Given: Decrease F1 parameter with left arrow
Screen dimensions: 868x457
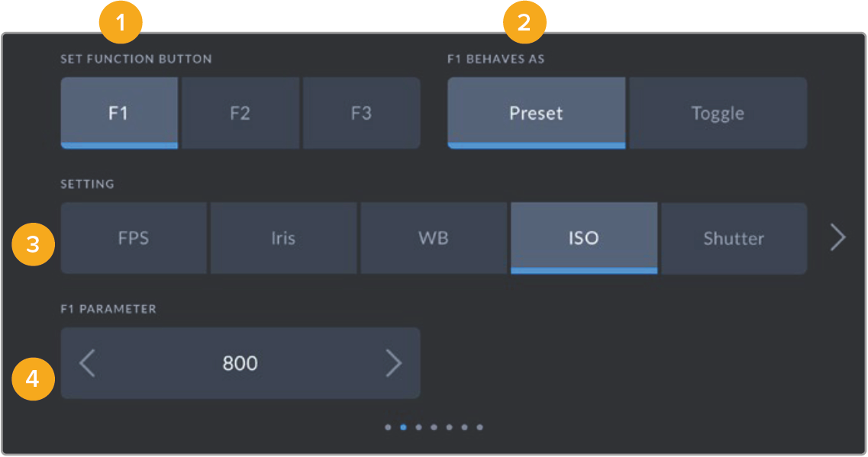Looking at the screenshot, I should 88,364.
